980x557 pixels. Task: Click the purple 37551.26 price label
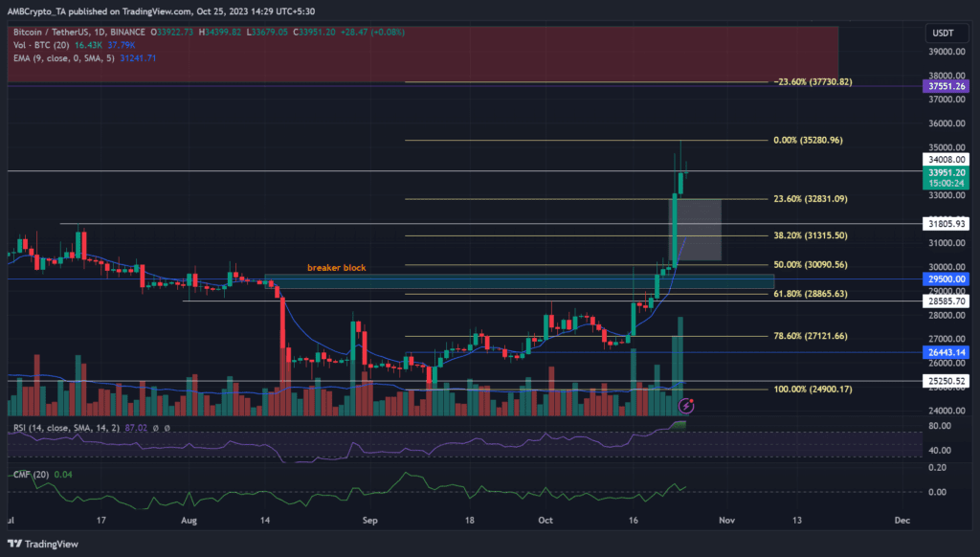(945, 86)
